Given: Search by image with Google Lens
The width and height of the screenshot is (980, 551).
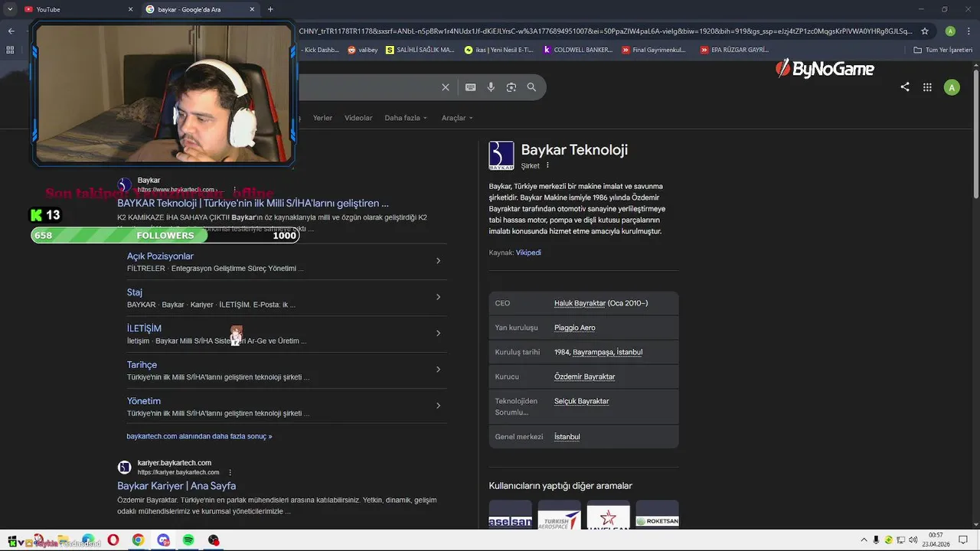Looking at the screenshot, I should (x=511, y=87).
